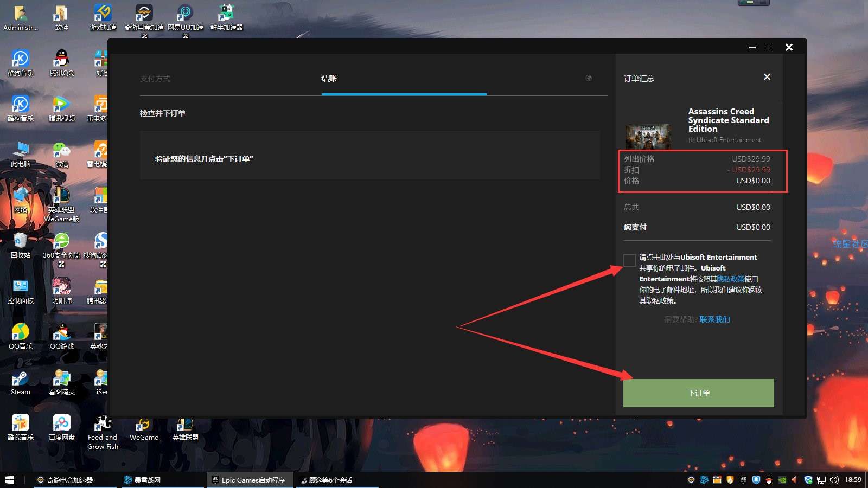The image size is (868, 488).
Task: Open Feed and Grow Fish shortcut
Action: [103, 432]
